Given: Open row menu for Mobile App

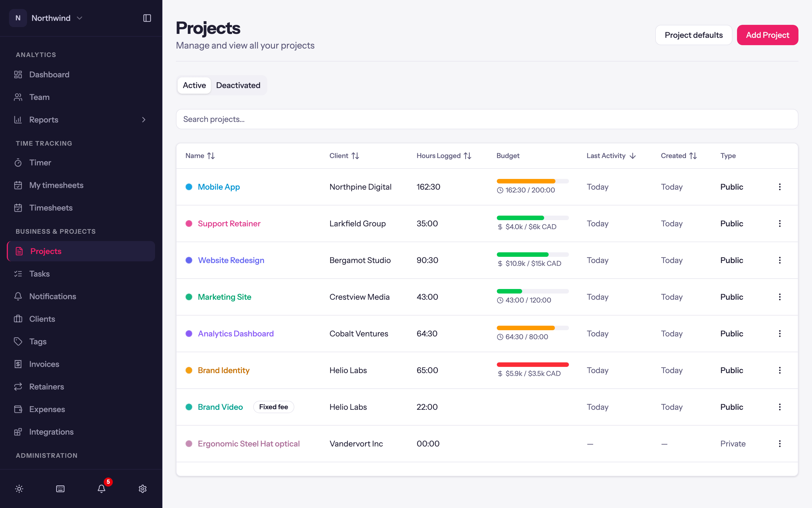Looking at the screenshot, I should [780, 187].
